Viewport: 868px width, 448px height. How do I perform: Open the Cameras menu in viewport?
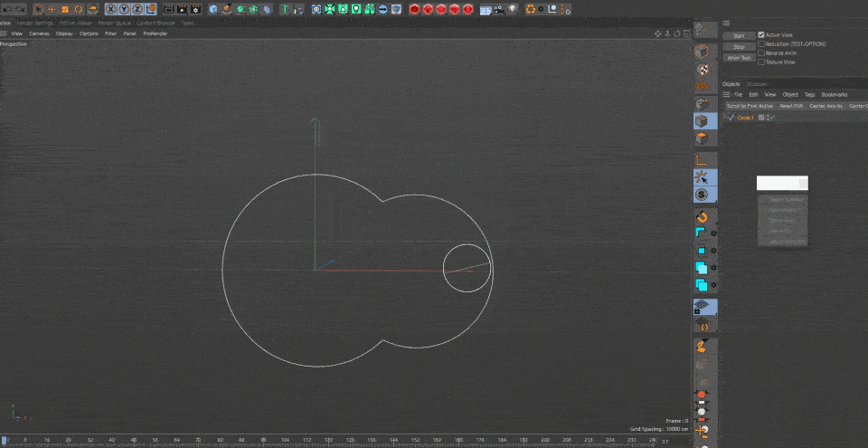39,33
